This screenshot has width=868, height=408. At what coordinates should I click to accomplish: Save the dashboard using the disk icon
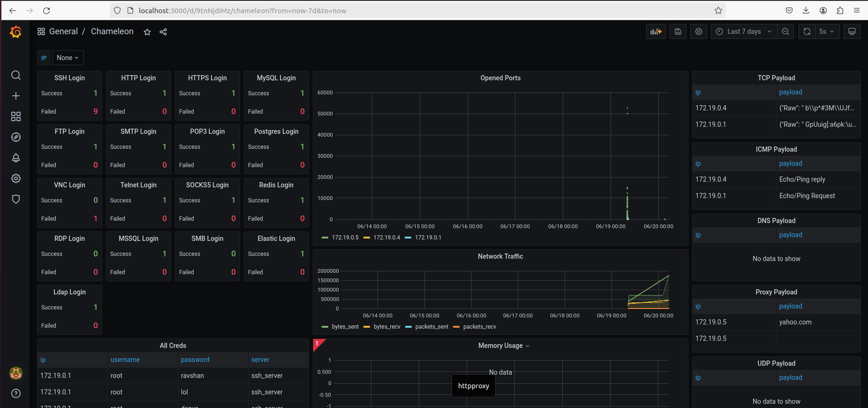tap(678, 31)
